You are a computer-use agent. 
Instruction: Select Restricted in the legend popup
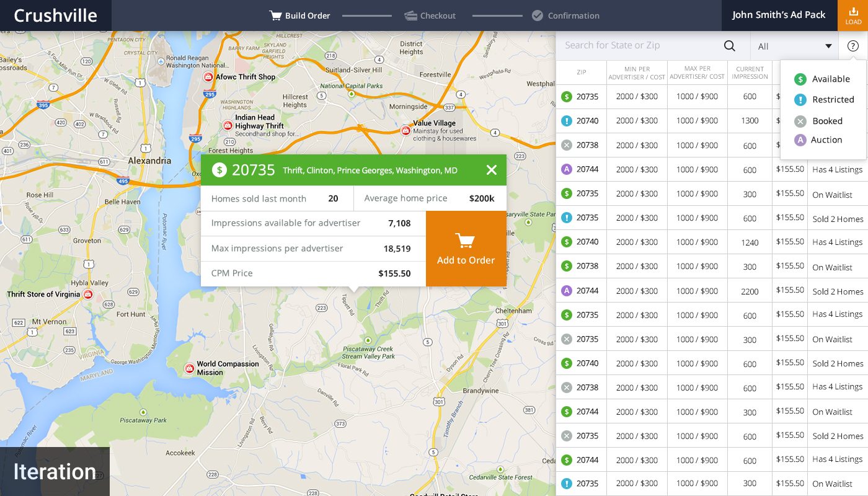click(x=824, y=100)
